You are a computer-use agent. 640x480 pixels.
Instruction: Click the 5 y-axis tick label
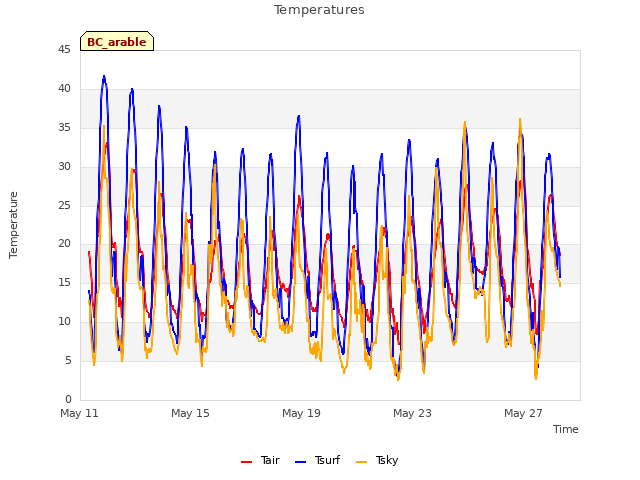pyautogui.click(x=68, y=361)
